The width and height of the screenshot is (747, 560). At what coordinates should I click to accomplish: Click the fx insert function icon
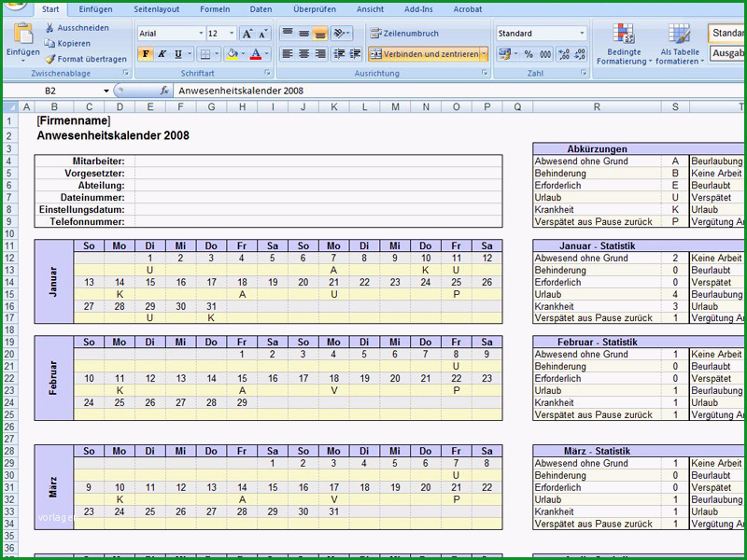pyautogui.click(x=164, y=91)
